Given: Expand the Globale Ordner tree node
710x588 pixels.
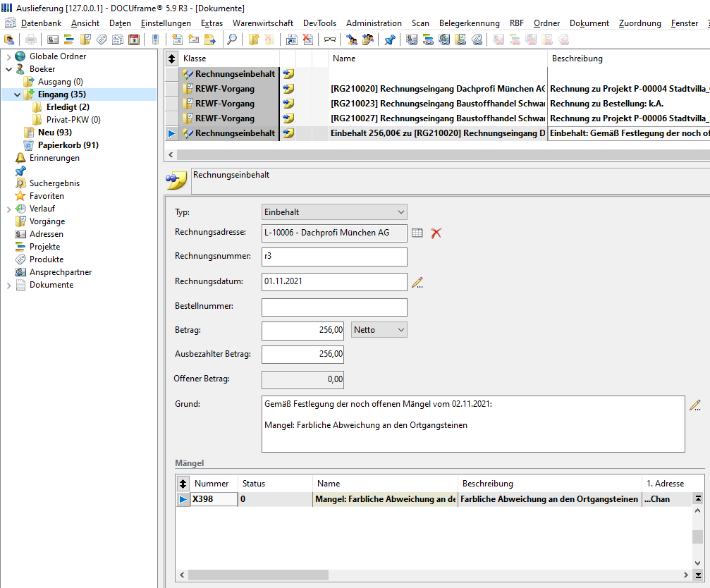Looking at the screenshot, I should coord(8,56).
